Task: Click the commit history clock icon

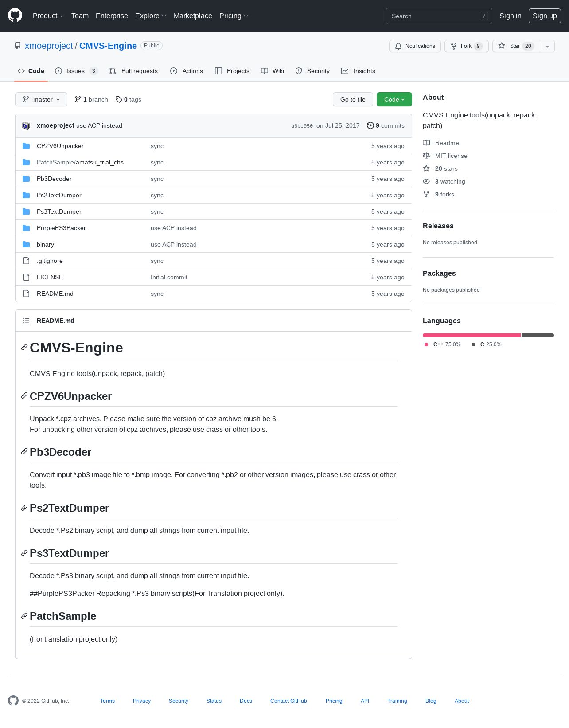Action: [x=370, y=125]
